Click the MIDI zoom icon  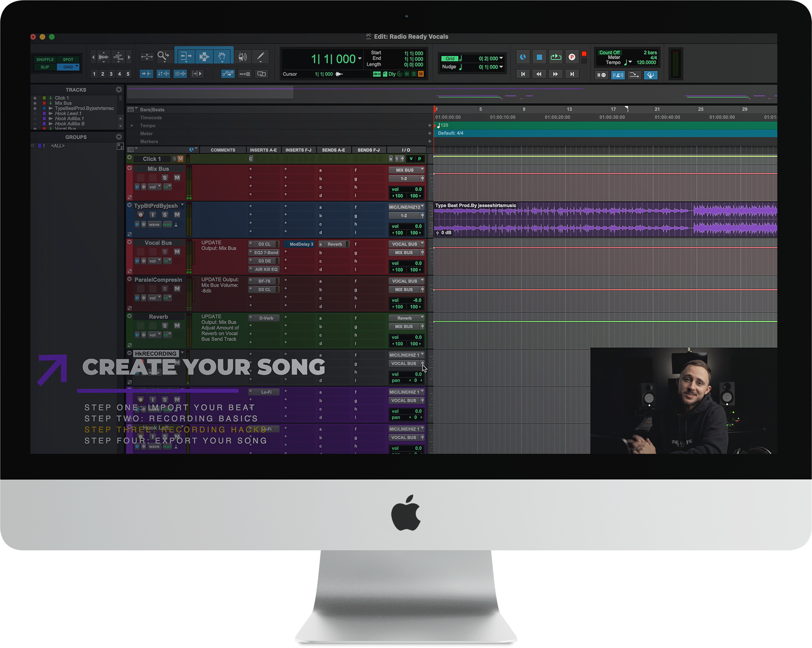click(x=118, y=57)
